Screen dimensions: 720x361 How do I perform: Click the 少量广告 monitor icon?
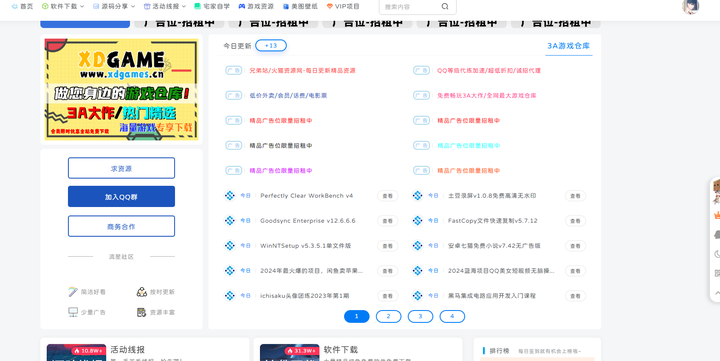(73, 312)
